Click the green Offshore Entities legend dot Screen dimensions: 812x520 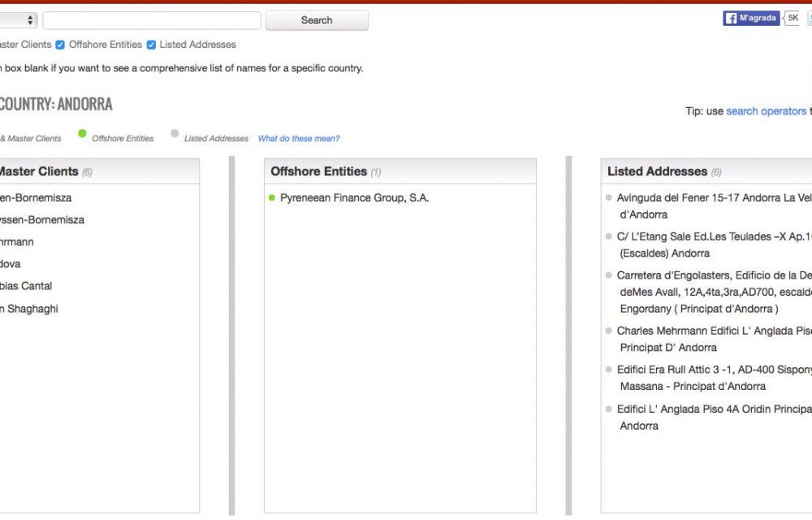tap(82, 134)
